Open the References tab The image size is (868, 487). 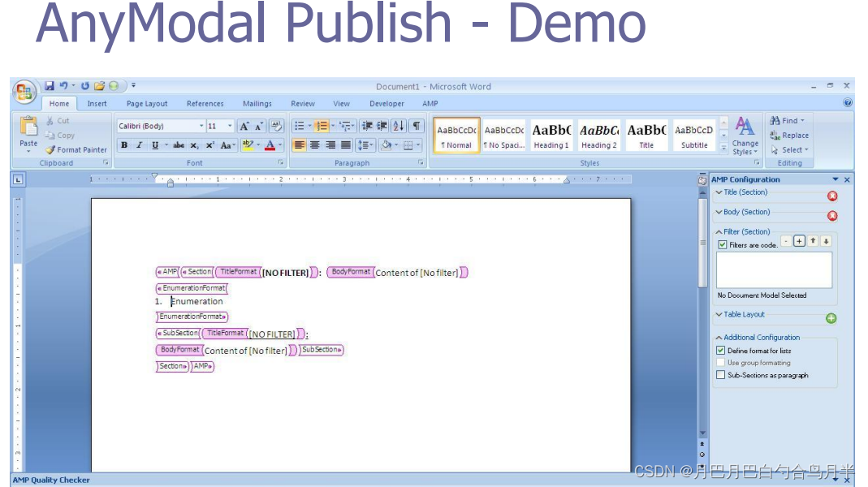[x=205, y=104]
